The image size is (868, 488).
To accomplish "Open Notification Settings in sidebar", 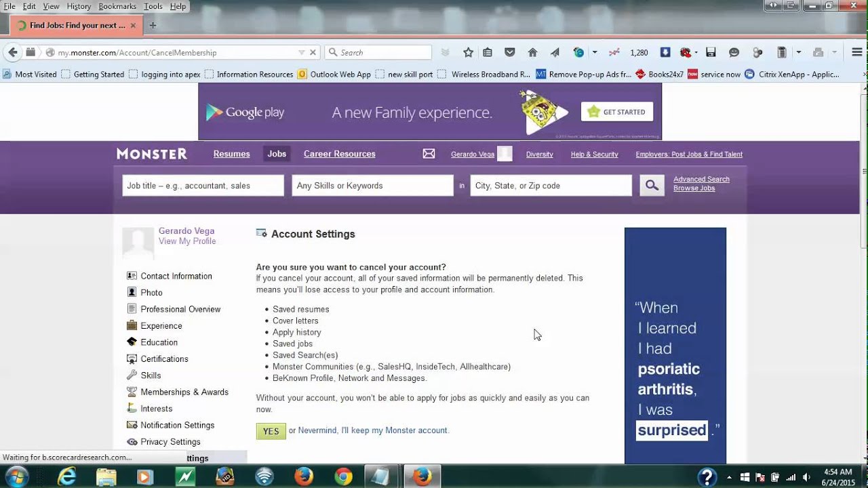I will coord(177,425).
